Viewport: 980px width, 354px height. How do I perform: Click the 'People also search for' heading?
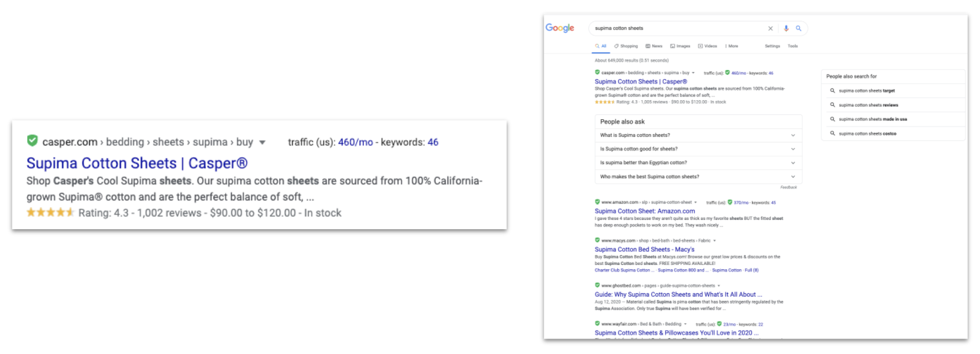[852, 76]
